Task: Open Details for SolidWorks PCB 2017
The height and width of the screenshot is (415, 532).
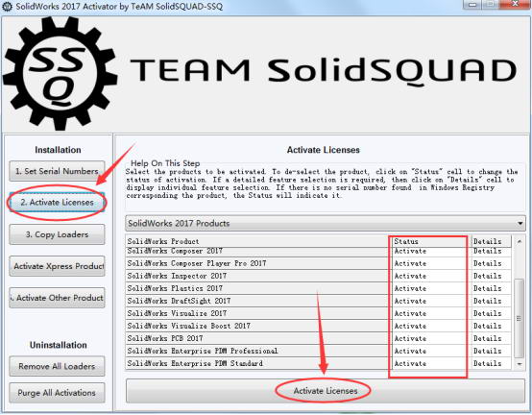Action: point(491,339)
